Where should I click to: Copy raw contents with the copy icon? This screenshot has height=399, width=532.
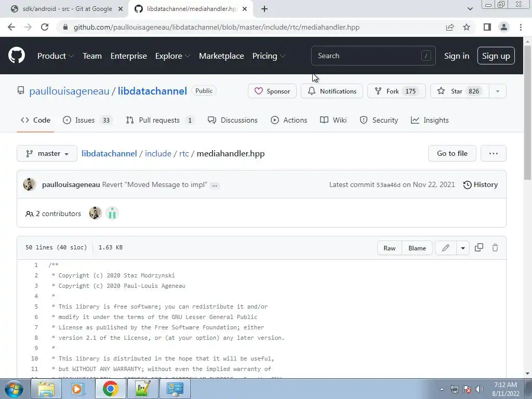478,248
